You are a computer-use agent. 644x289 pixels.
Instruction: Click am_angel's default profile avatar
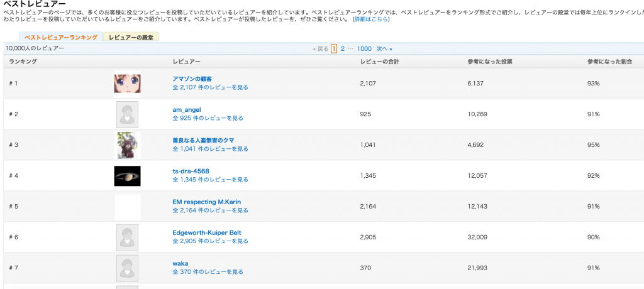click(x=127, y=114)
